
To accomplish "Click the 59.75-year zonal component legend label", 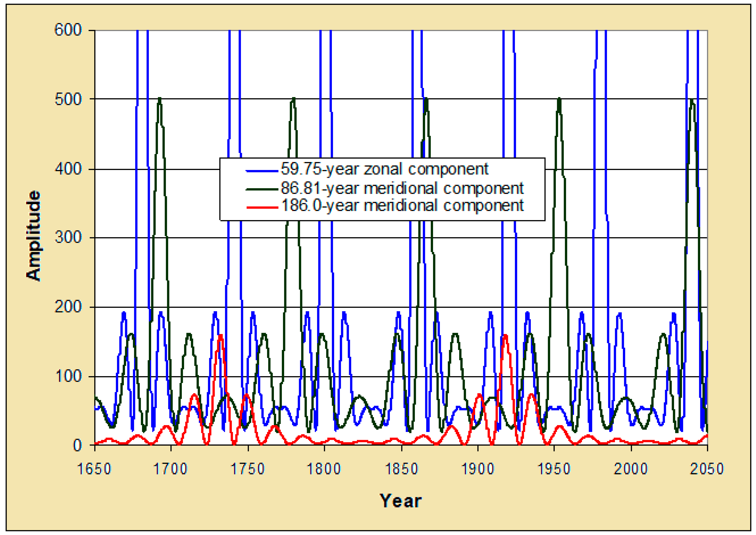I will click(x=385, y=169).
